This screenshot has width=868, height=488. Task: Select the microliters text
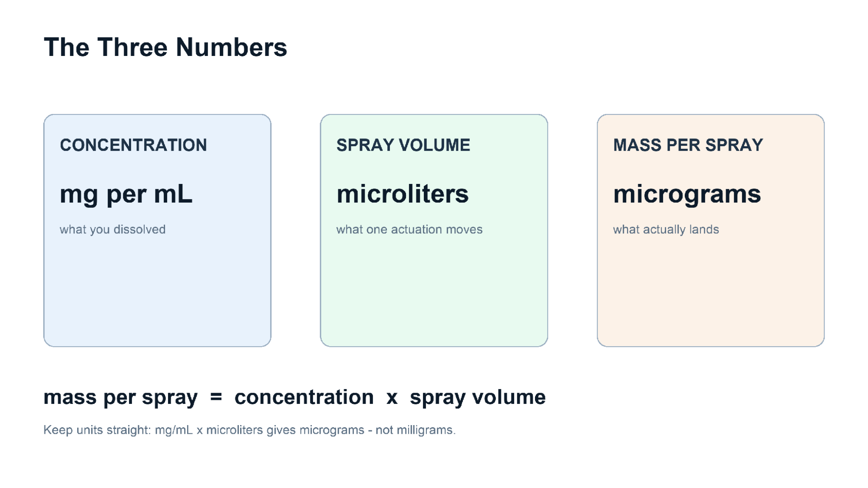pos(403,194)
